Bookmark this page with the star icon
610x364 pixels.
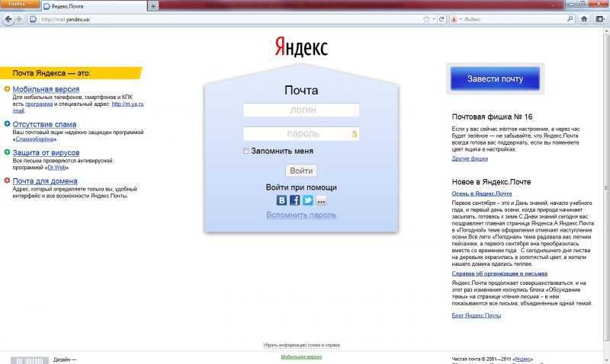click(426, 19)
